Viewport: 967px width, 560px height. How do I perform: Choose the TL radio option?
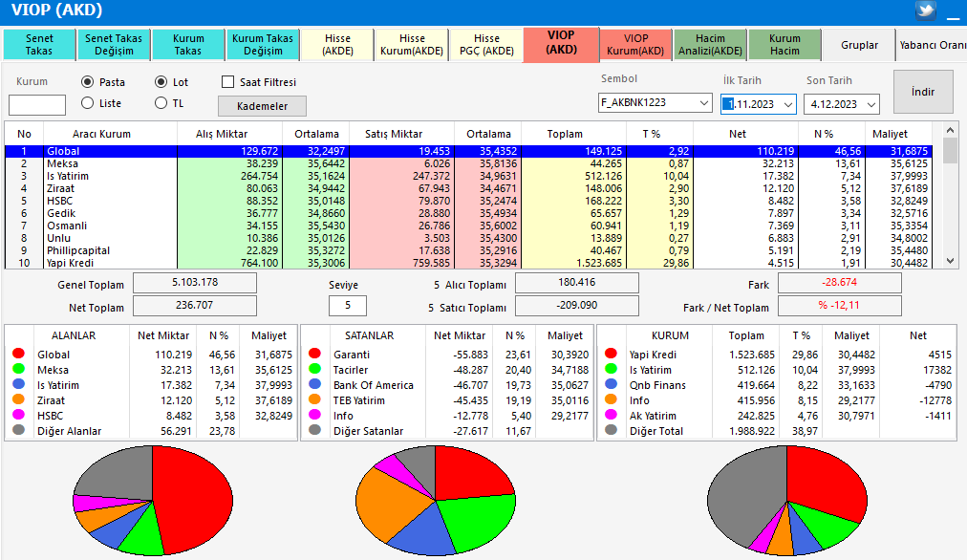tap(161, 103)
